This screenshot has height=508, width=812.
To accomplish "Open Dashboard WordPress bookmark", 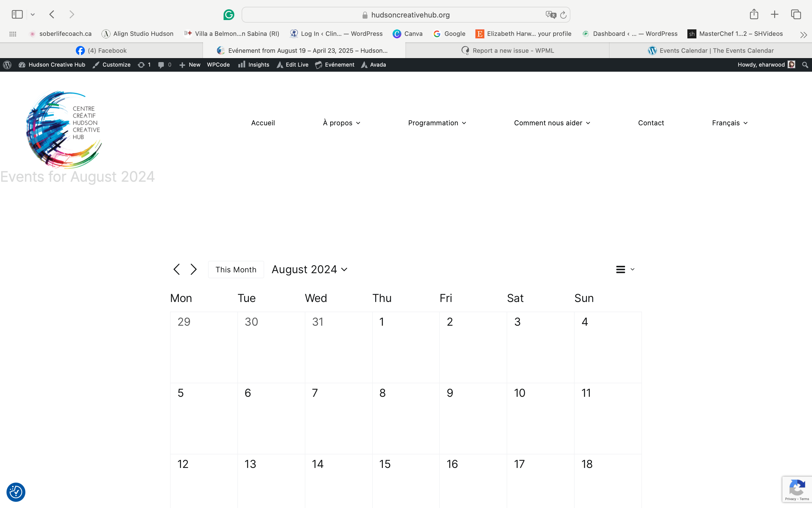I will coord(630,34).
